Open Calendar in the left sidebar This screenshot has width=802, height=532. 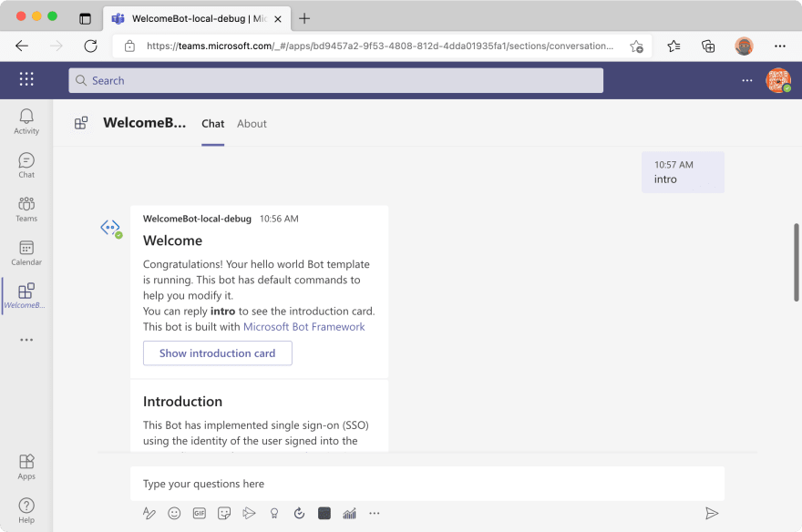[x=26, y=253]
